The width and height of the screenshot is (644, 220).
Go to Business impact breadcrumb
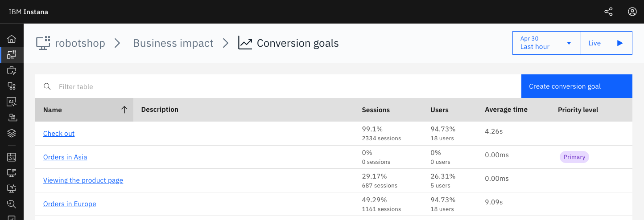pos(173,43)
